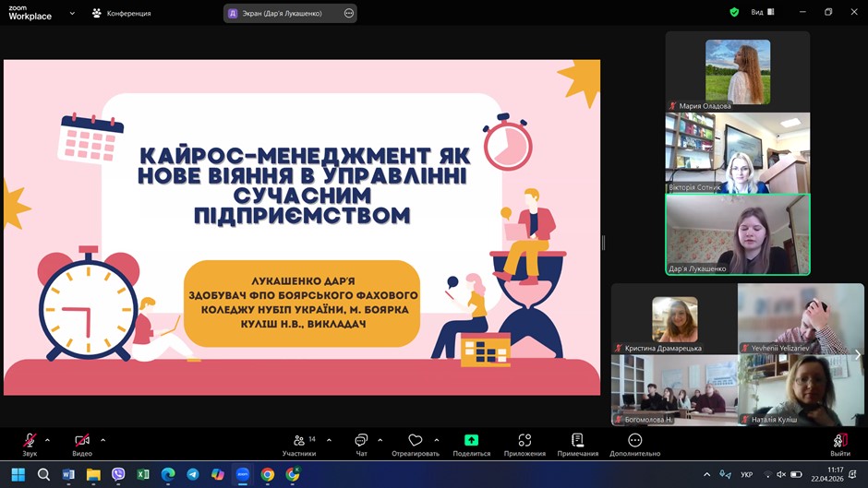This screenshot has width=868, height=488.
Task: Open the Дополнительно more options menu
Action: tap(634, 441)
